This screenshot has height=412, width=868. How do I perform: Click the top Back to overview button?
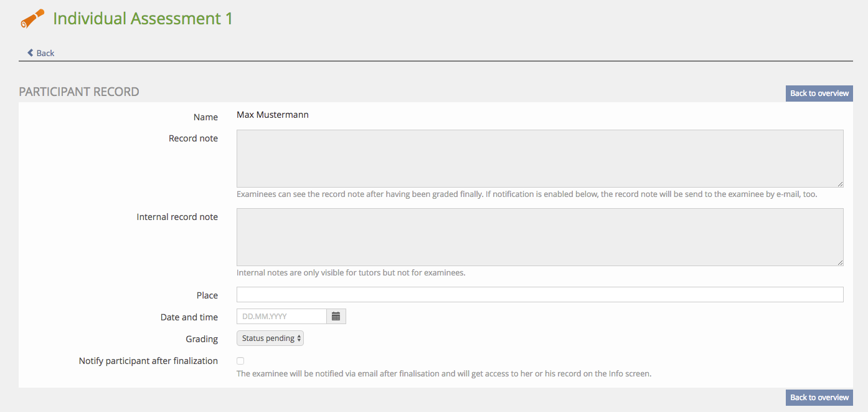[x=819, y=93]
